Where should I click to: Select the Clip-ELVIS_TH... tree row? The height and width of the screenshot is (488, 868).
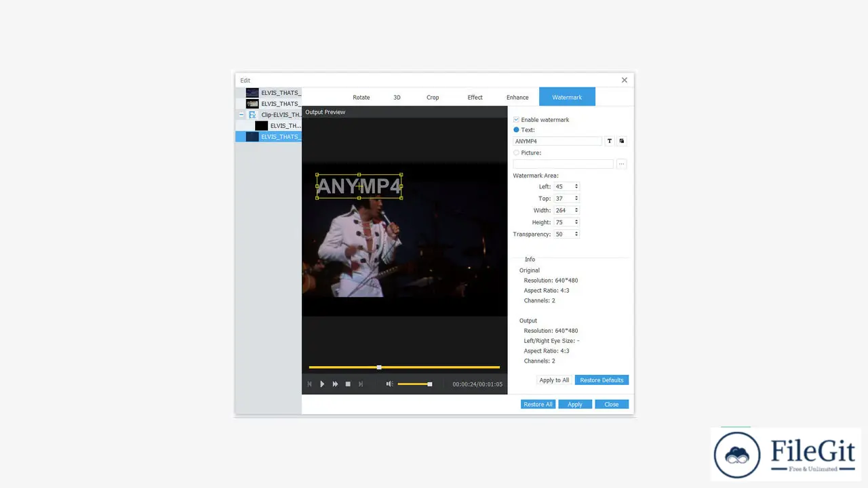[x=269, y=115]
